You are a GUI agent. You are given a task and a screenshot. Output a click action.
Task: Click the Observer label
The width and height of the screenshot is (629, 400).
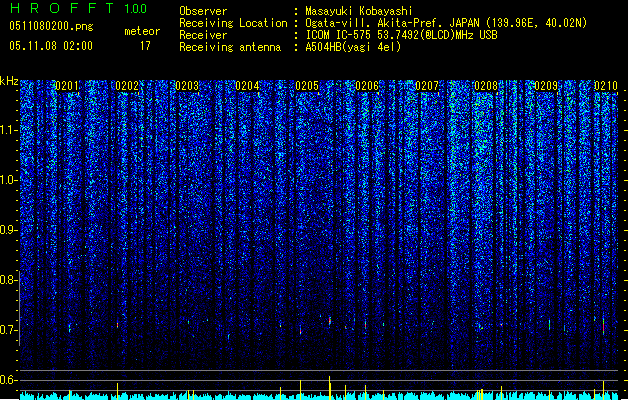(x=203, y=11)
